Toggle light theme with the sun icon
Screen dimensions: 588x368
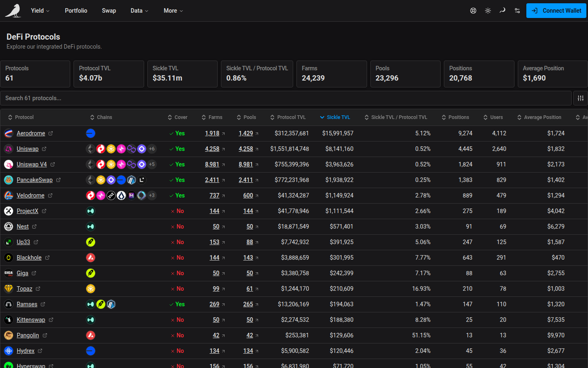point(488,11)
